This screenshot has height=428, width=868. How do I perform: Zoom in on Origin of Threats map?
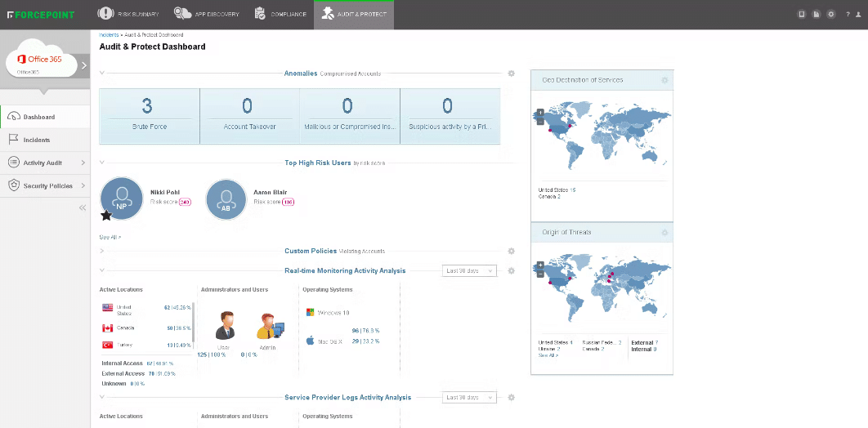click(x=540, y=265)
